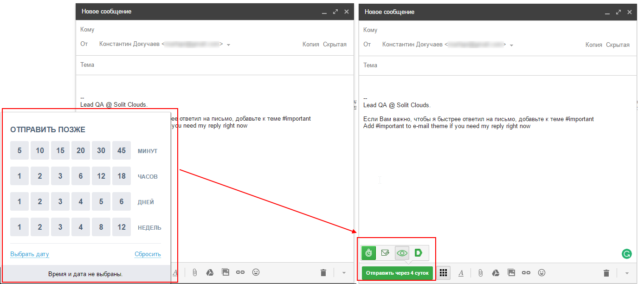
Task: Discard draft via trash in the green-send-button window
Action: (606, 273)
